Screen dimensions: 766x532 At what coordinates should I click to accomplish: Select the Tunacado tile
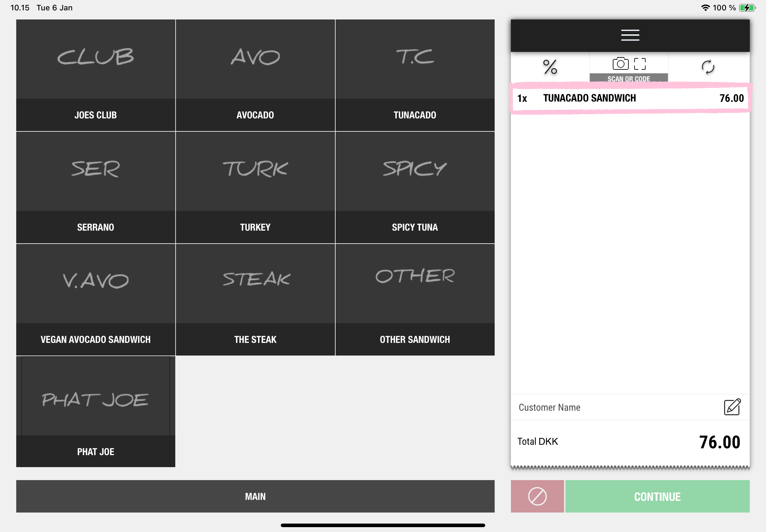pyautogui.click(x=414, y=75)
